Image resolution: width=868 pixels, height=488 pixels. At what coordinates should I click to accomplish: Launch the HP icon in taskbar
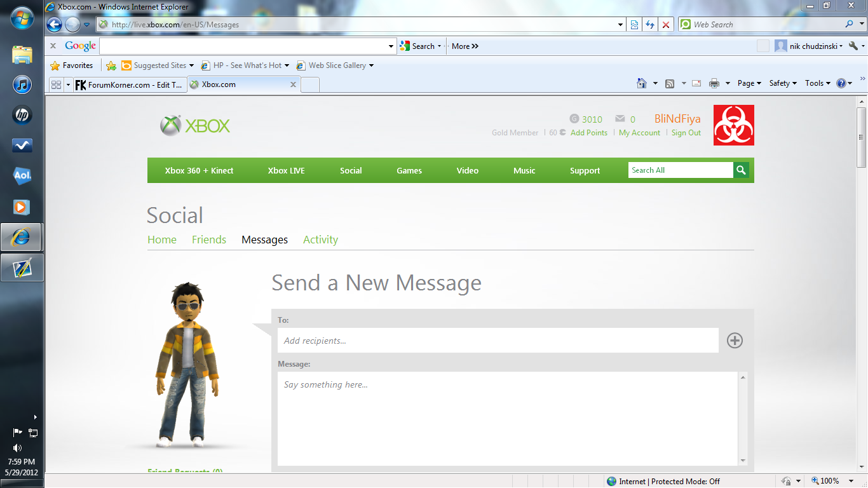point(22,115)
